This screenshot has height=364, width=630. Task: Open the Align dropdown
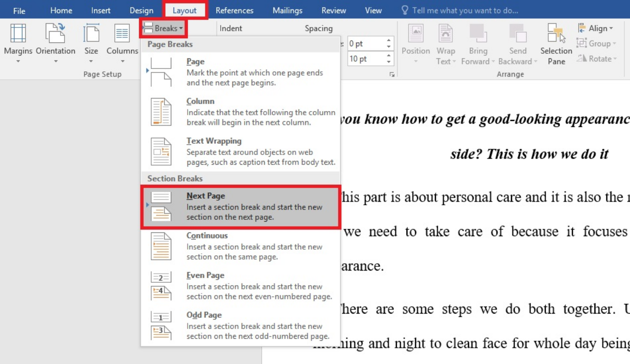pyautogui.click(x=595, y=28)
